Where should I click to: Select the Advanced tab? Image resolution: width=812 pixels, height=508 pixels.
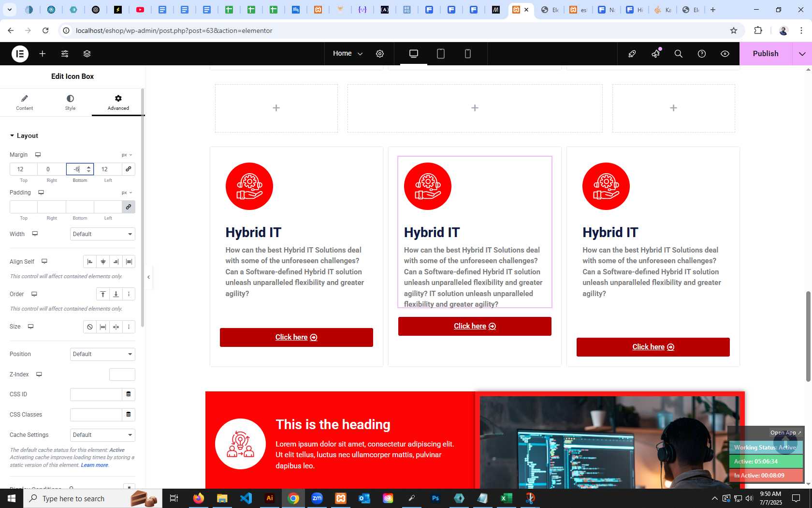pos(118,103)
